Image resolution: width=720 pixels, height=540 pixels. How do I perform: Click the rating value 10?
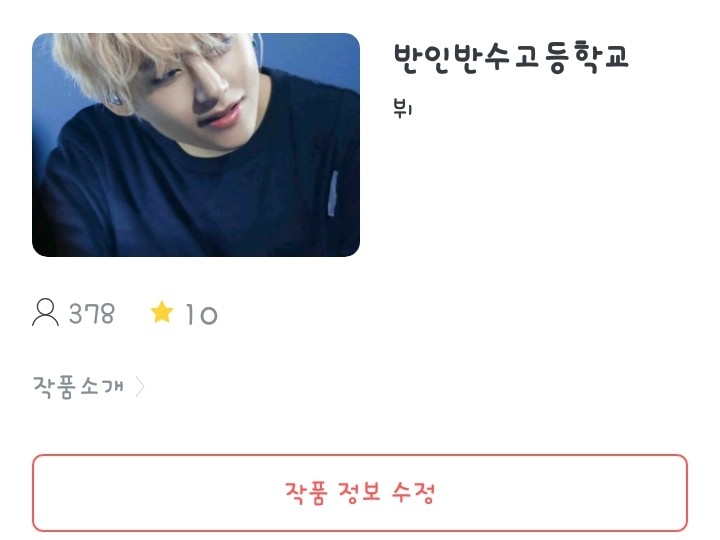click(x=201, y=315)
